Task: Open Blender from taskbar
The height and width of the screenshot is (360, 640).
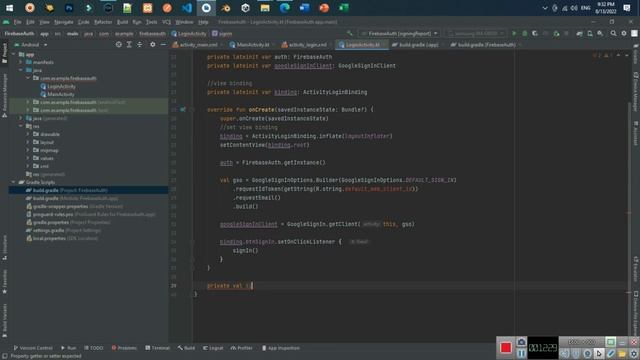Action: [226, 8]
